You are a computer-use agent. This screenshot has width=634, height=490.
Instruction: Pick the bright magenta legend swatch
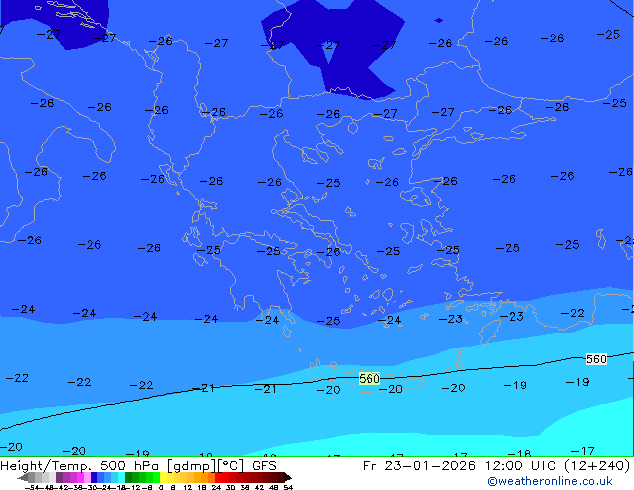[80, 477]
